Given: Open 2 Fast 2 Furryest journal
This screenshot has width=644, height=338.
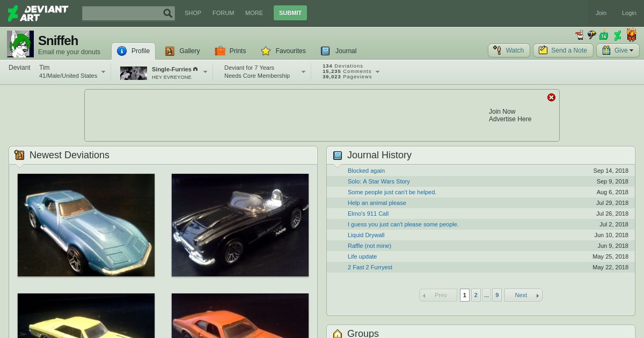Looking at the screenshot, I should pyautogui.click(x=370, y=267).
